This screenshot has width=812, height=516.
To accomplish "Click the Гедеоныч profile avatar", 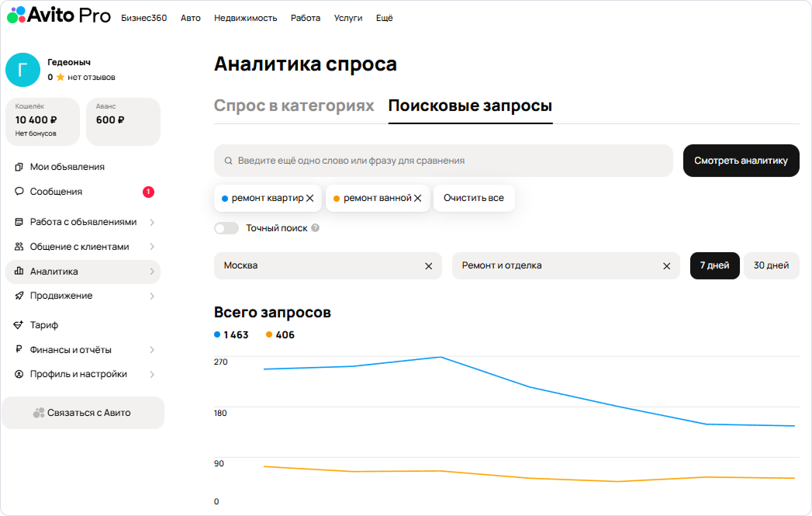I will coord(22,70).
